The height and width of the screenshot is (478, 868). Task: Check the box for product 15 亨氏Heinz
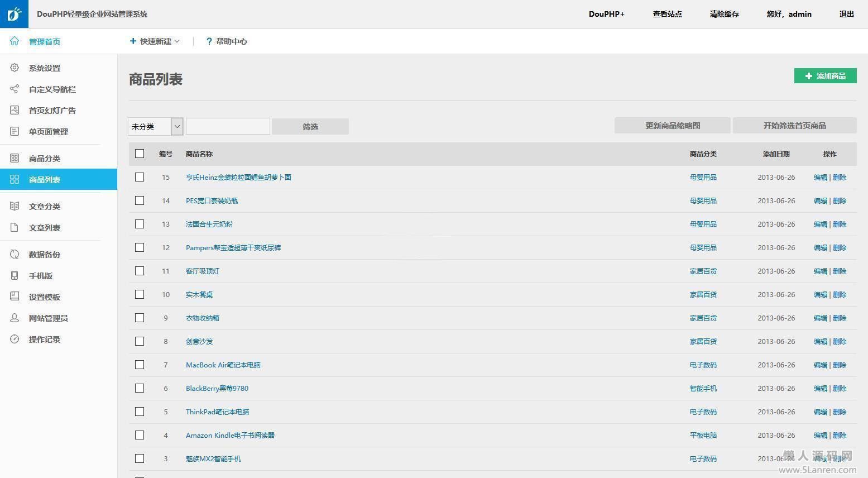pyautogui.click(x=140, y=177)
